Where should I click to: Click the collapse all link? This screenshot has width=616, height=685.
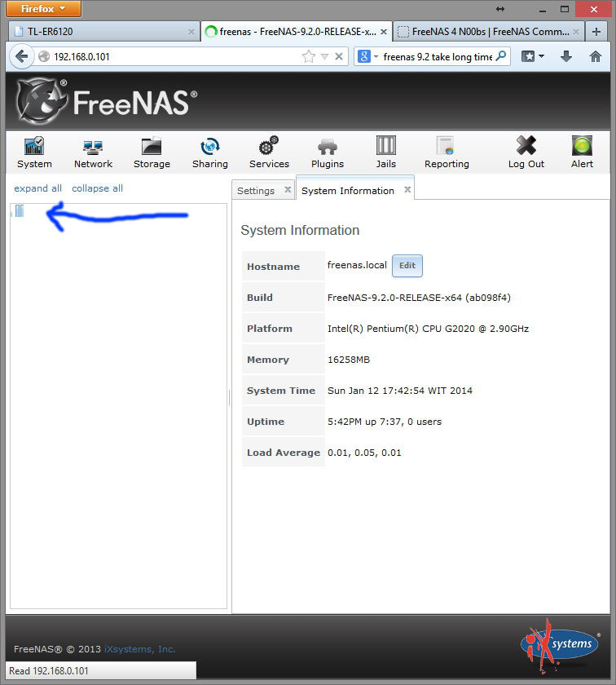click(x=97, y=188)
